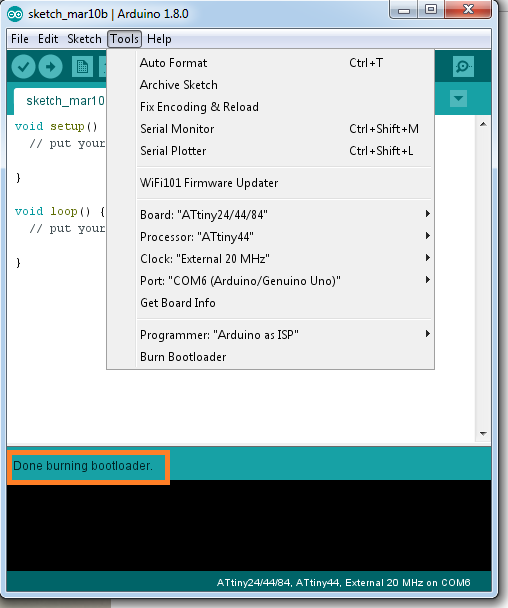Close the open Tools menu
This screenshot has height=608, width=508.
[124, 39]
